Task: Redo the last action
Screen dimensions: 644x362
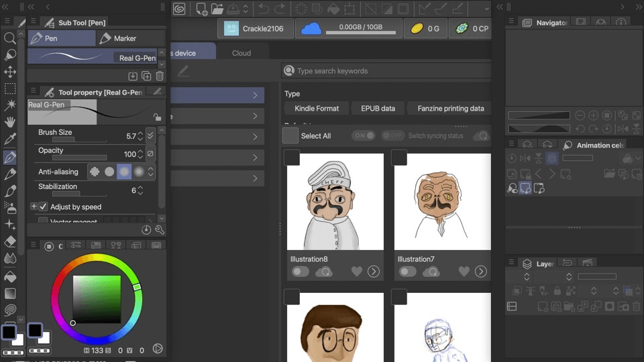Action: 280,9
